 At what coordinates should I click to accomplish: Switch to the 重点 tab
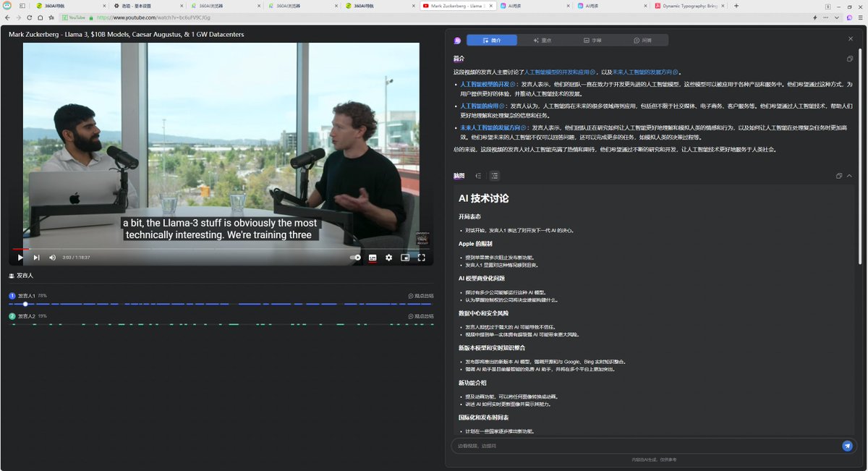pos(542,41)
